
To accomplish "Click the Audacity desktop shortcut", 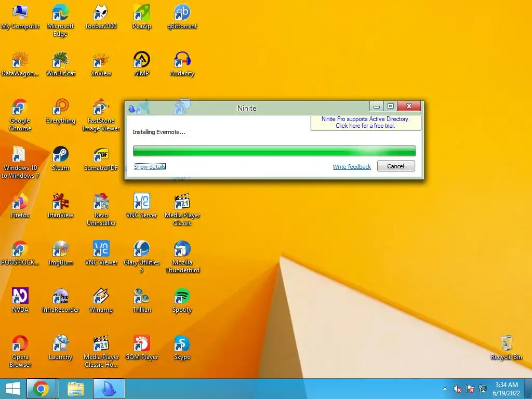I will (182, 64).
